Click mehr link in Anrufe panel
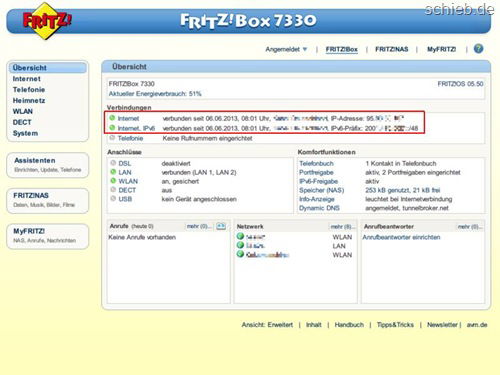500x375 pixels. tap(199, 226)
